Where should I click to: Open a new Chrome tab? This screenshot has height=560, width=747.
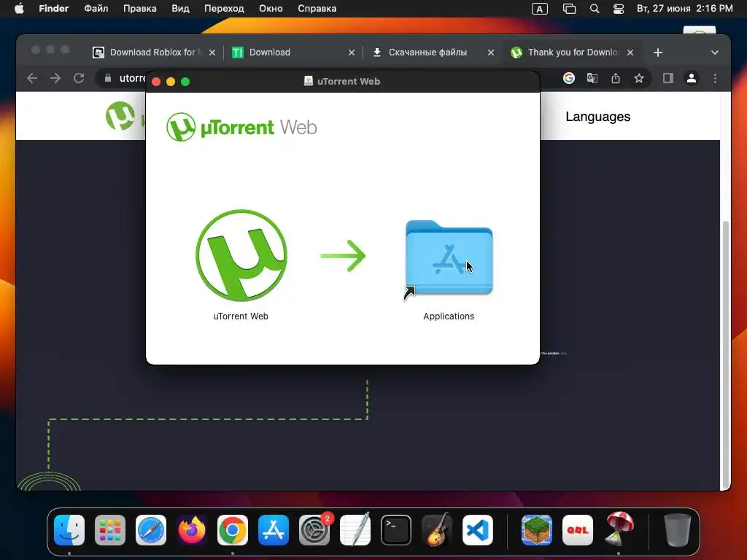[658, 52]
